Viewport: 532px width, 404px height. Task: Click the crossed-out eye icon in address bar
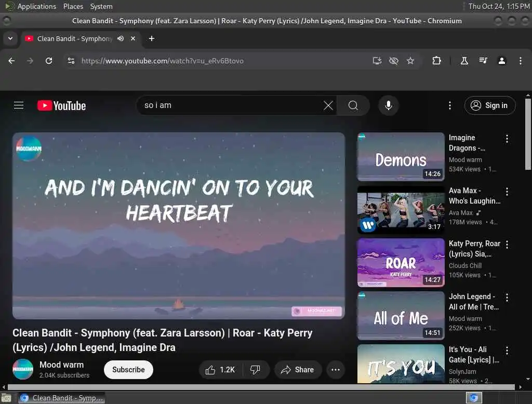click(394, 61)
